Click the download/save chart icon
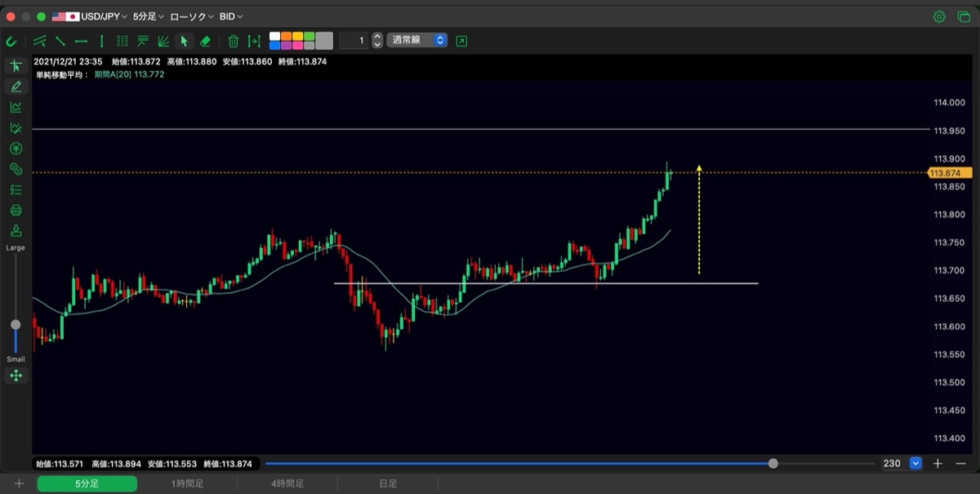980x494 pixels. [16, 230]
